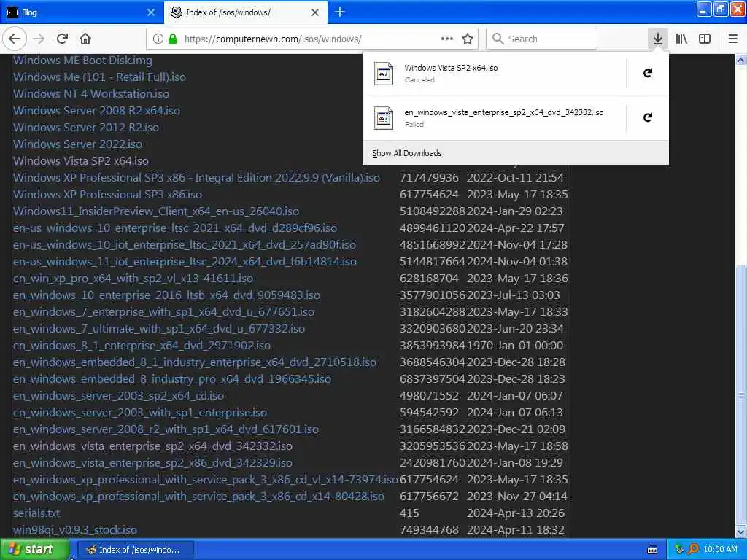
Task: Bookmark this page with the star
Action: [x=468, y=39]
